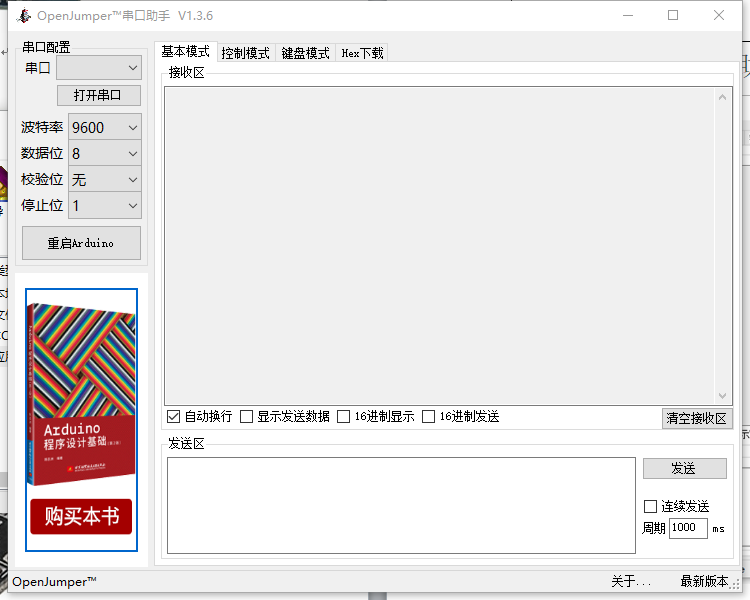The image size is (750, 600).
Task: Click the 周期 period input field
Action: coord(688,528)
